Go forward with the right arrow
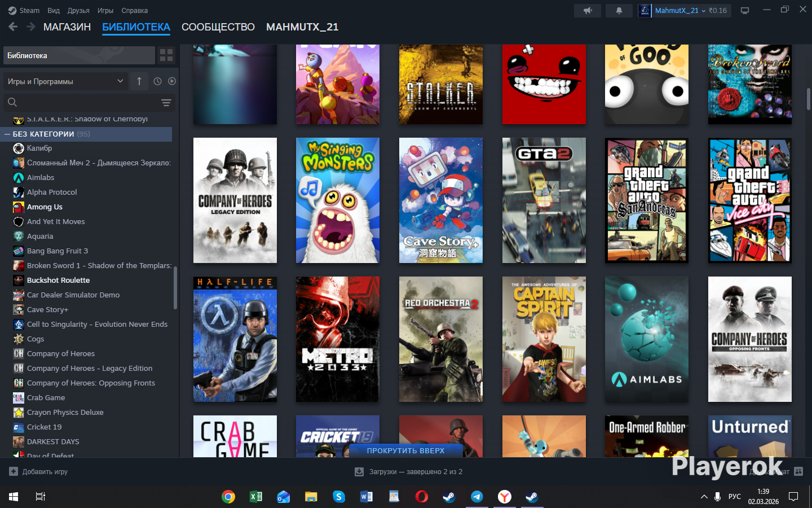Image resolution: width=812 pixels, height=508 pixels. point(31,27)
